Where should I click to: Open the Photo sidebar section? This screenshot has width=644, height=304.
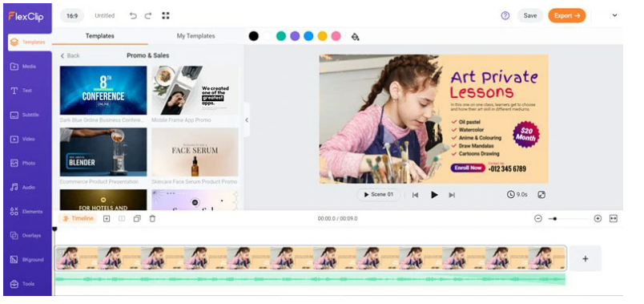(23, 164)
